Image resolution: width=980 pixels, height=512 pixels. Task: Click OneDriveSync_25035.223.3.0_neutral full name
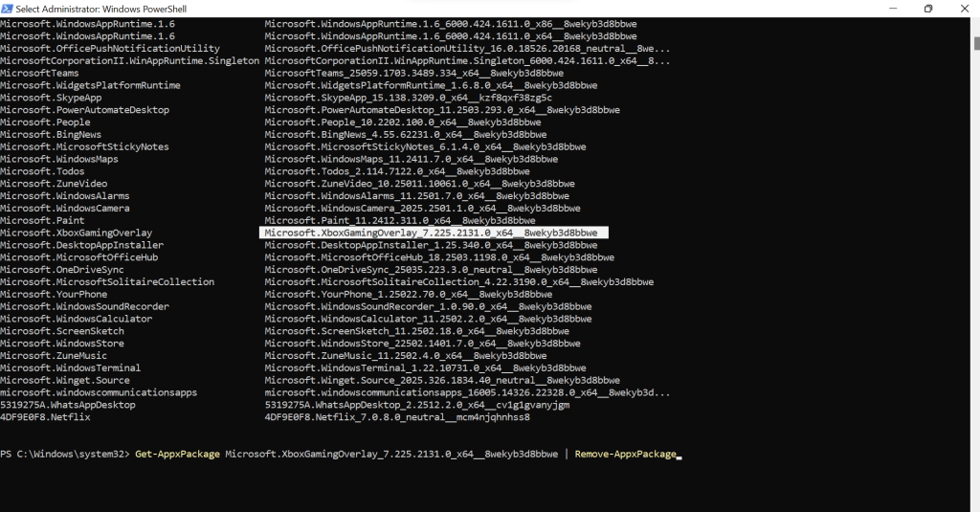click(x=431, y=270)
